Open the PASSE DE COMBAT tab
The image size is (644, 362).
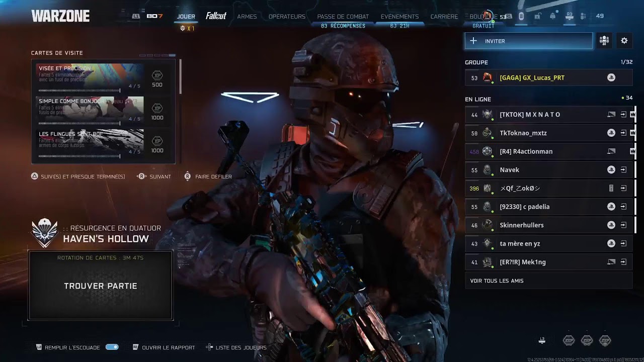(x=343, y=16)
